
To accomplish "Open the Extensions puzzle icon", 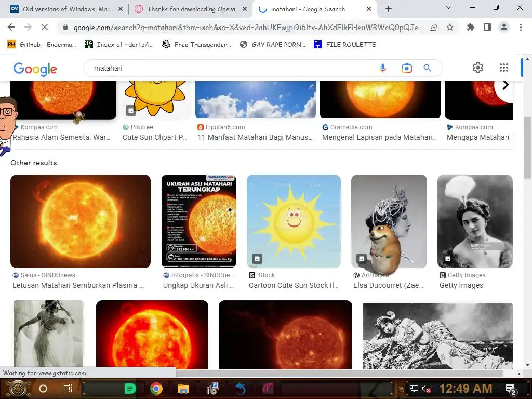I will (471, 27).
